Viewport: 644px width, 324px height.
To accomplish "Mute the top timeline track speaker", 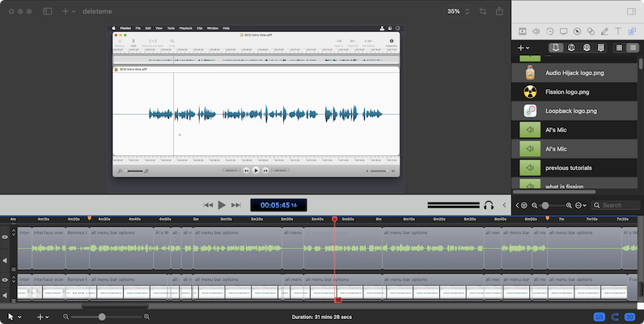I will click(x=6, y=261).
